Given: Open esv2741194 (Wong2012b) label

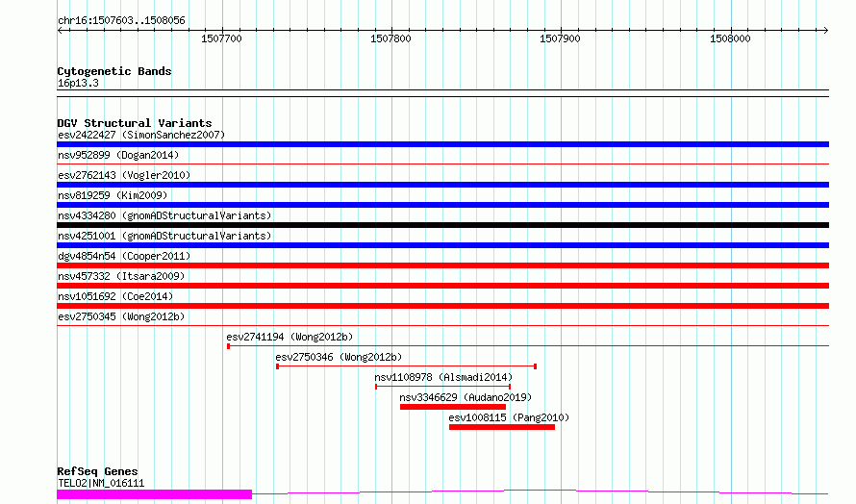Looking at the screenshot, I should [x=290, y=337].
